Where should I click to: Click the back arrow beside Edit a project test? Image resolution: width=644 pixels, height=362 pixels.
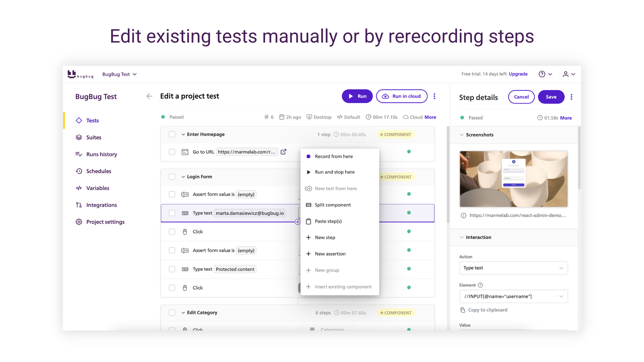pyautogui.click(x=149, y=96)
